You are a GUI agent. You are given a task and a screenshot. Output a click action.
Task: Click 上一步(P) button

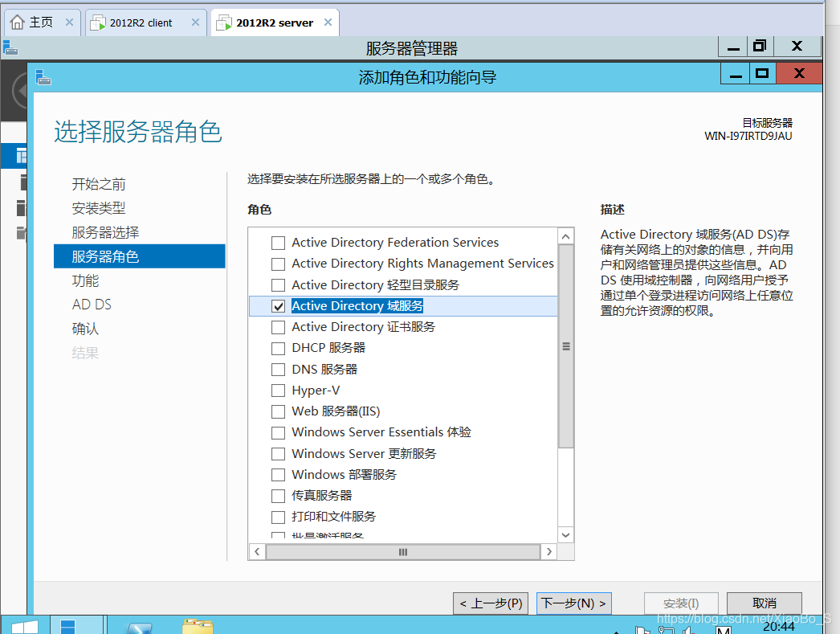(x=491, y=603)
